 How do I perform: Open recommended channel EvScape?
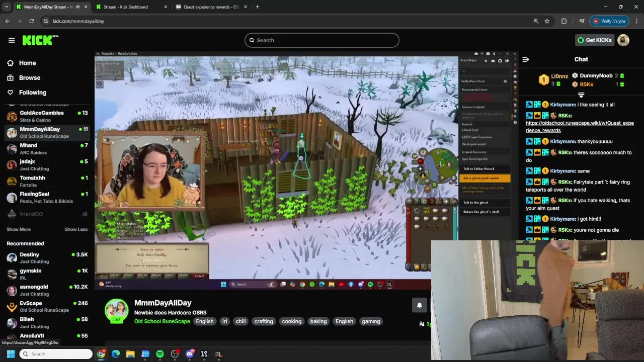(x=47, y=307)
